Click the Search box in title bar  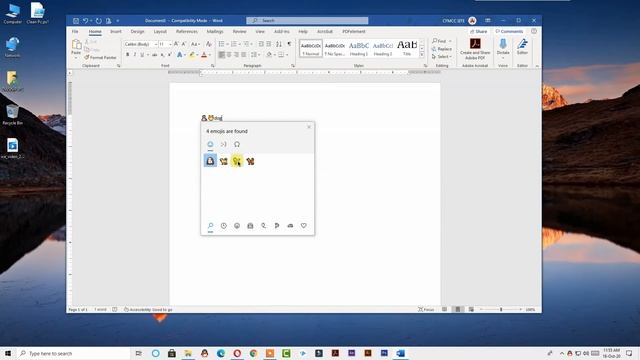point(307,20)
